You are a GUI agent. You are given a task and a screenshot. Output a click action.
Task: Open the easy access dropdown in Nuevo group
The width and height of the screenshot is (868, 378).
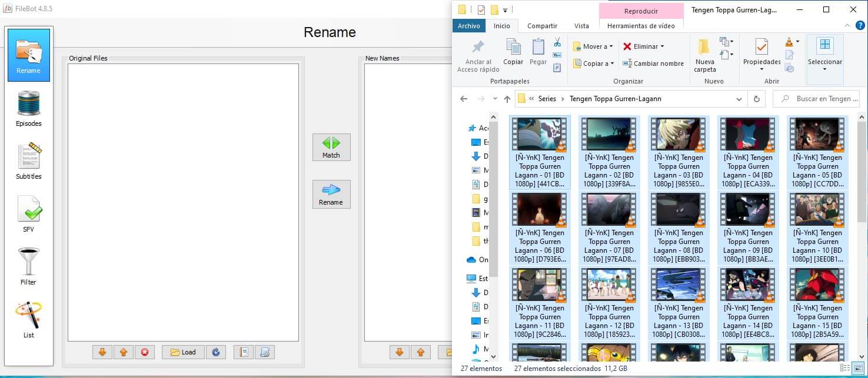(x=726, y=55)
